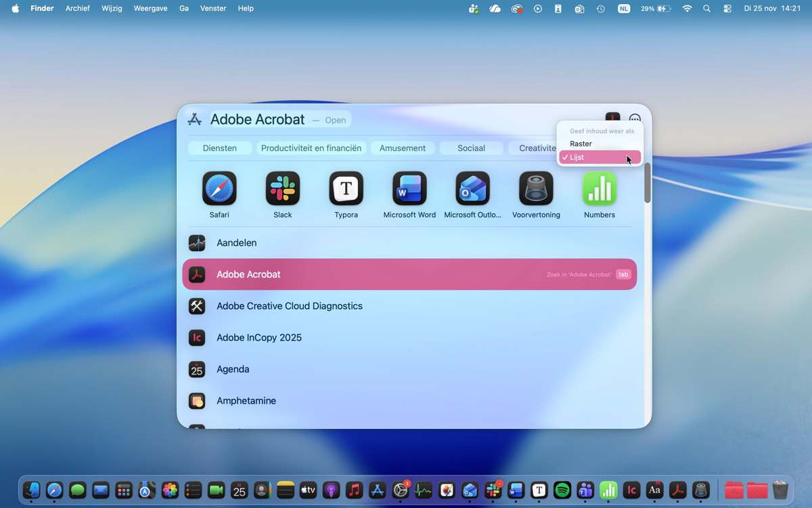Open the Agenda app showing 25 in the Dock

pyautogui.click(x=240, y=490)
